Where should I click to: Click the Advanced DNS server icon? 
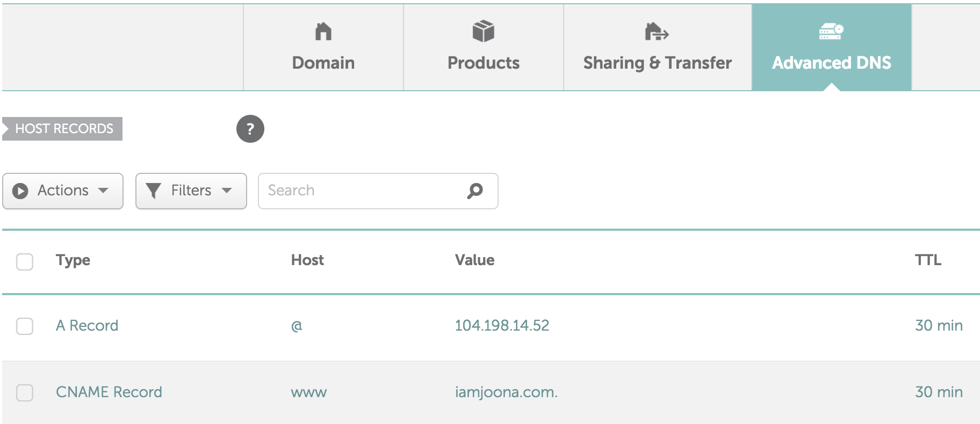(831, 32)
